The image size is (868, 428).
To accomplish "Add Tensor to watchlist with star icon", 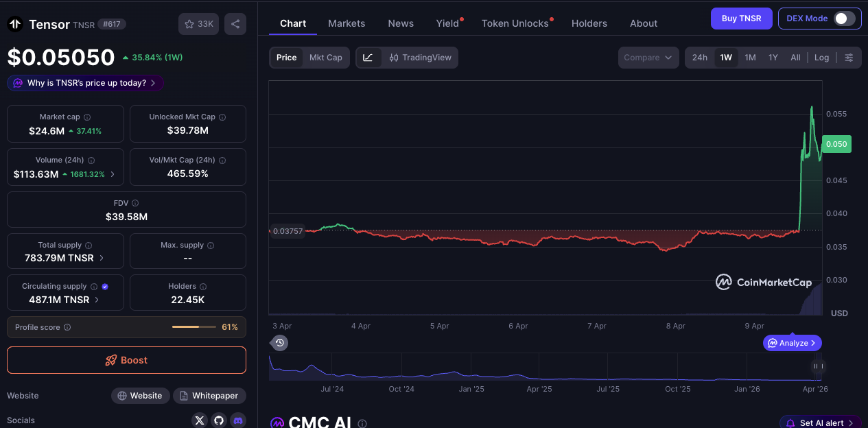I will (x=199, y=24).
